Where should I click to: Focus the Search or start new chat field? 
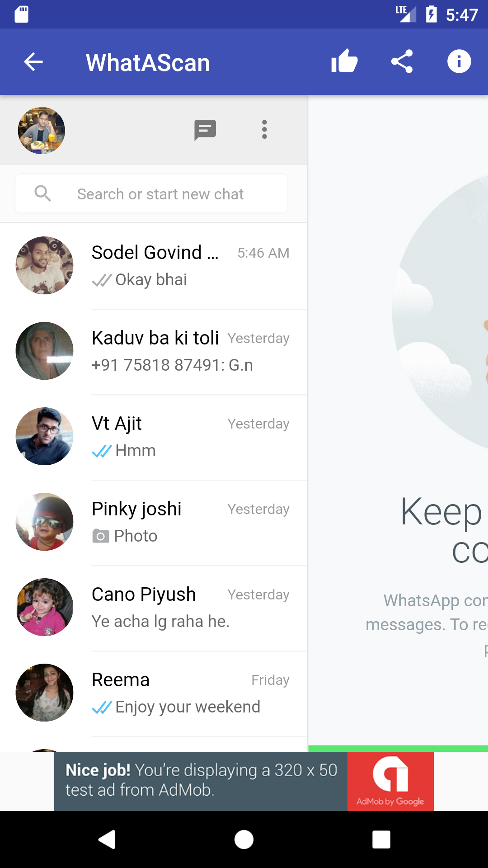coord(151,193)
